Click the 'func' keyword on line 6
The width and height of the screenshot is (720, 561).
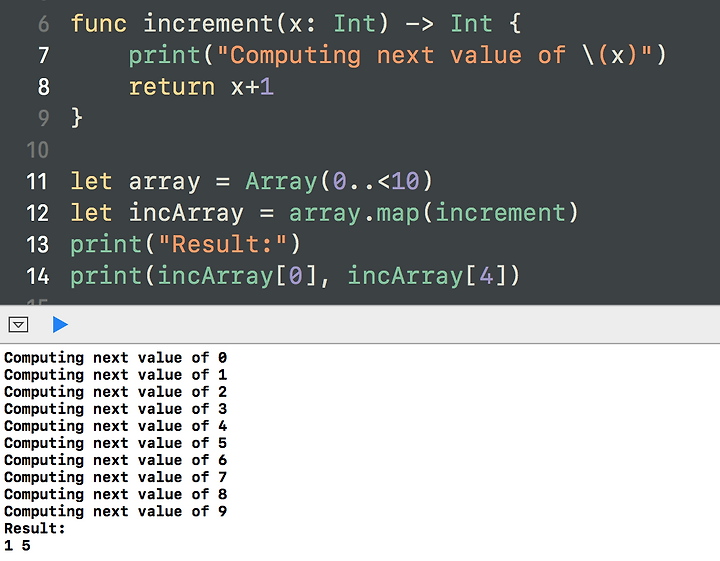(99, 24)
